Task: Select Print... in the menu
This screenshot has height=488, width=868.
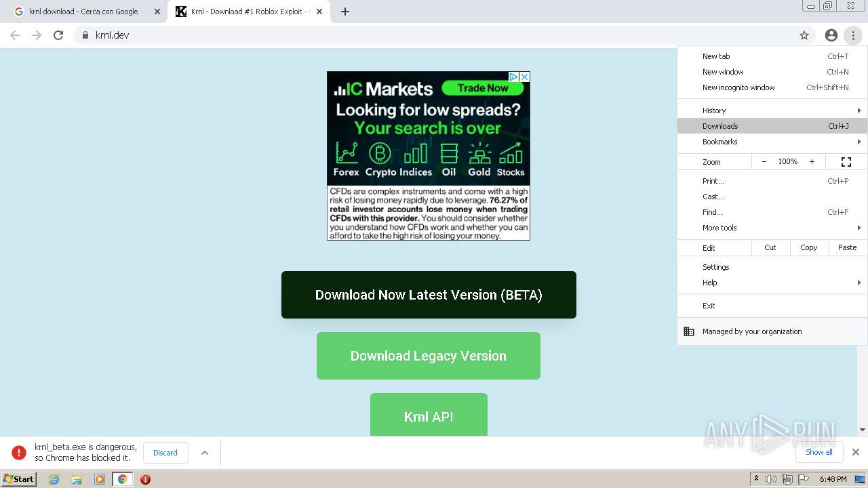Action: [x=772, y=181]
